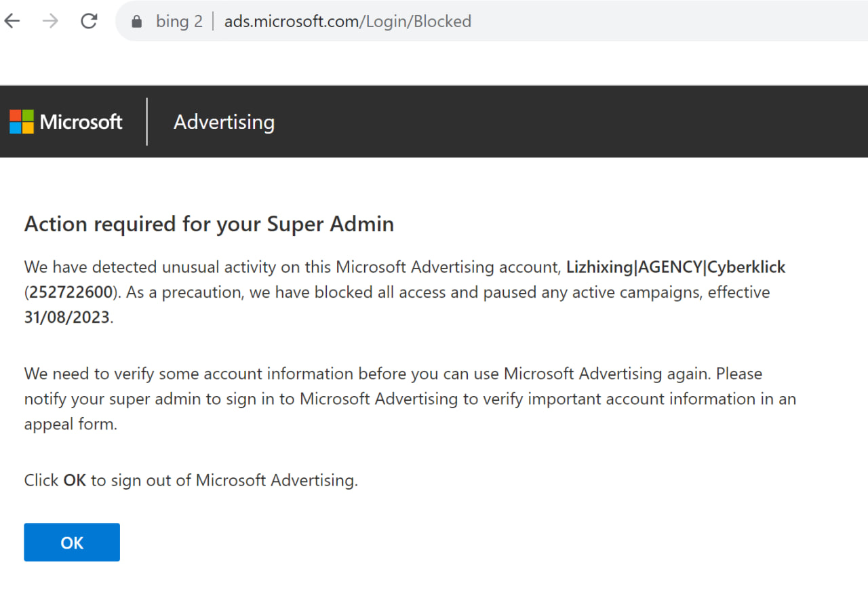This screenshot has width=868, height=592.
Task: Select the account number 252722600
Action: click(71, 293)
